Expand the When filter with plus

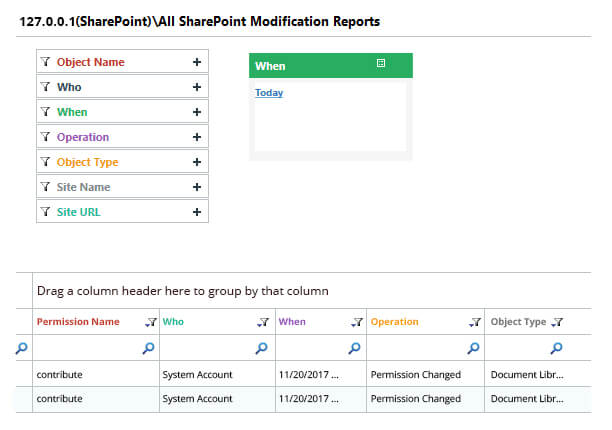point(197,112)
